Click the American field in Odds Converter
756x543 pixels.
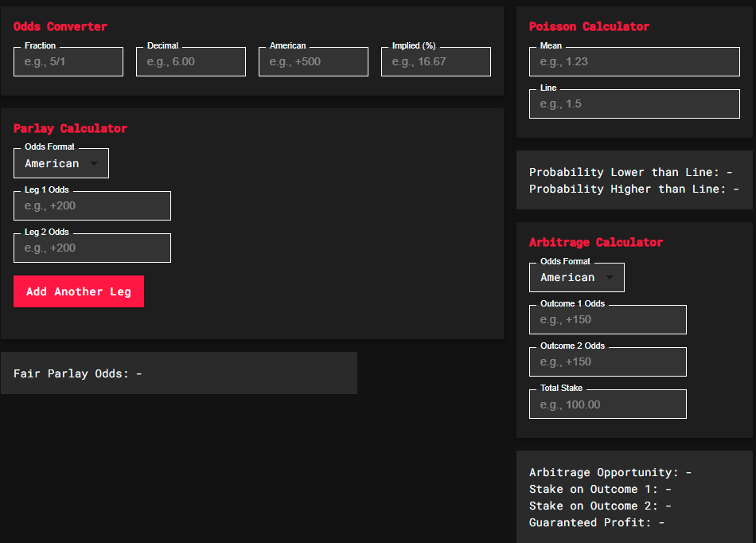click(314, 62)
